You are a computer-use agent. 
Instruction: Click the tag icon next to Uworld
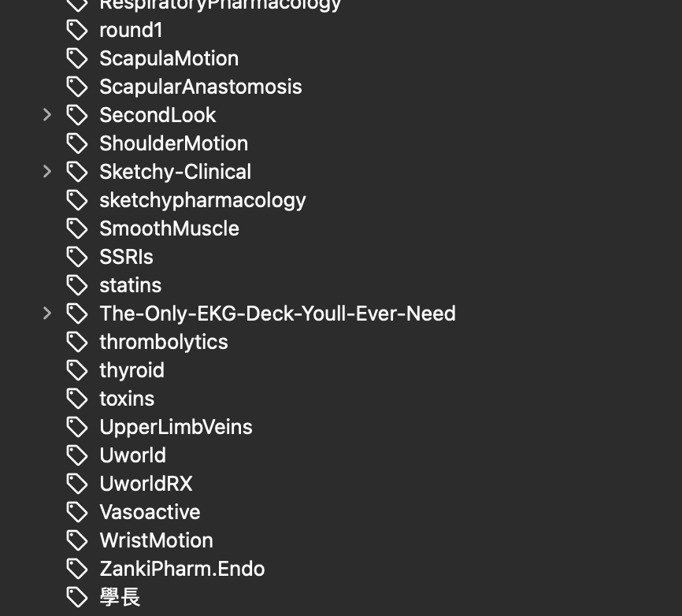point(76,455)
